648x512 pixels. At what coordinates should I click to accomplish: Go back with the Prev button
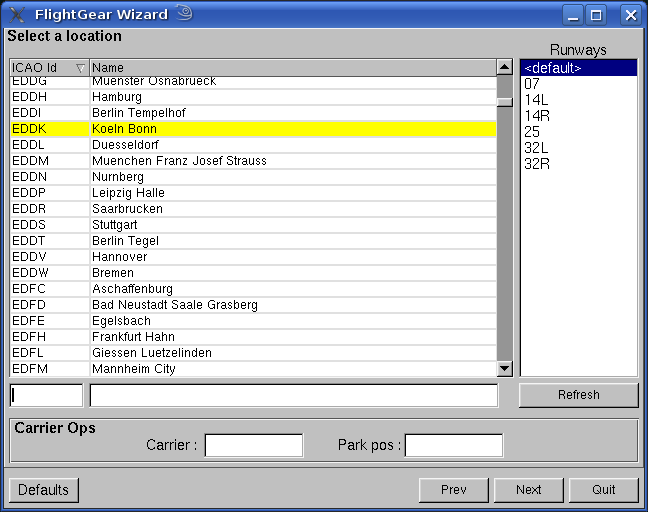(453, 490)
